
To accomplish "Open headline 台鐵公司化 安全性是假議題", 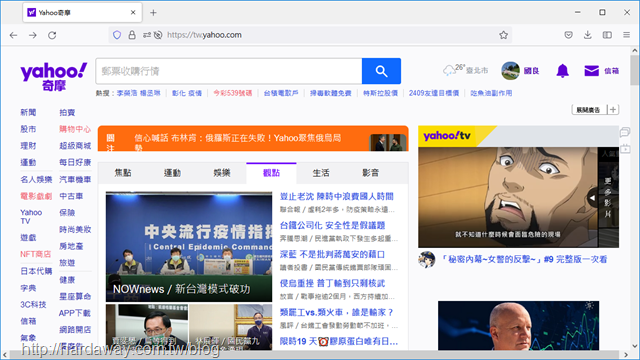I will point(332,225).
